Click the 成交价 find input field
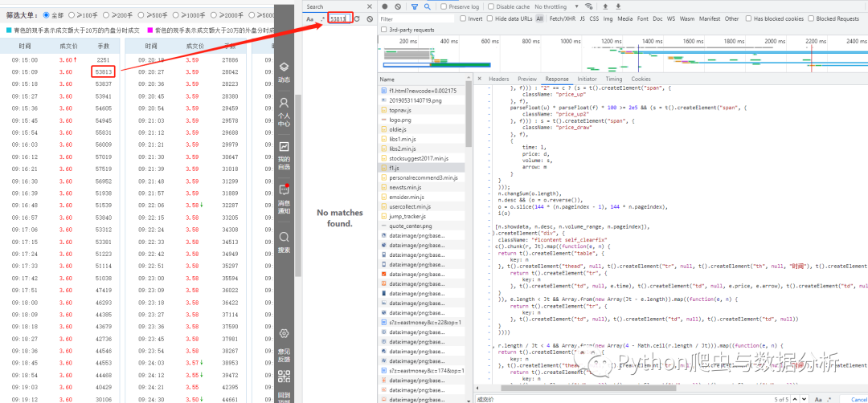The width and height of the screenshot is (868, 403). (x=621, y=398)
